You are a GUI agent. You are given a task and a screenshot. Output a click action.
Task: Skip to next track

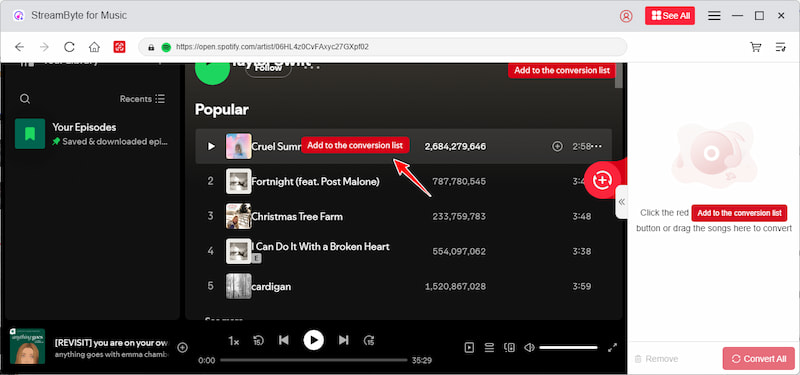coord(343,340)
